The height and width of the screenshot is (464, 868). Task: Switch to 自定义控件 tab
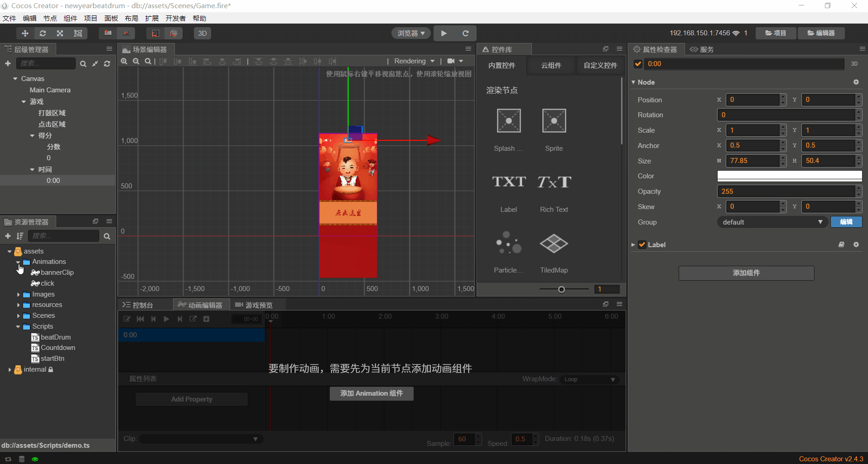tap(600, 65)
